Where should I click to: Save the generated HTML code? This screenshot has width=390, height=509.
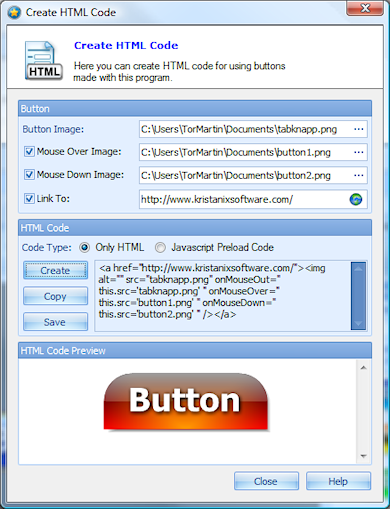[55, 322]
